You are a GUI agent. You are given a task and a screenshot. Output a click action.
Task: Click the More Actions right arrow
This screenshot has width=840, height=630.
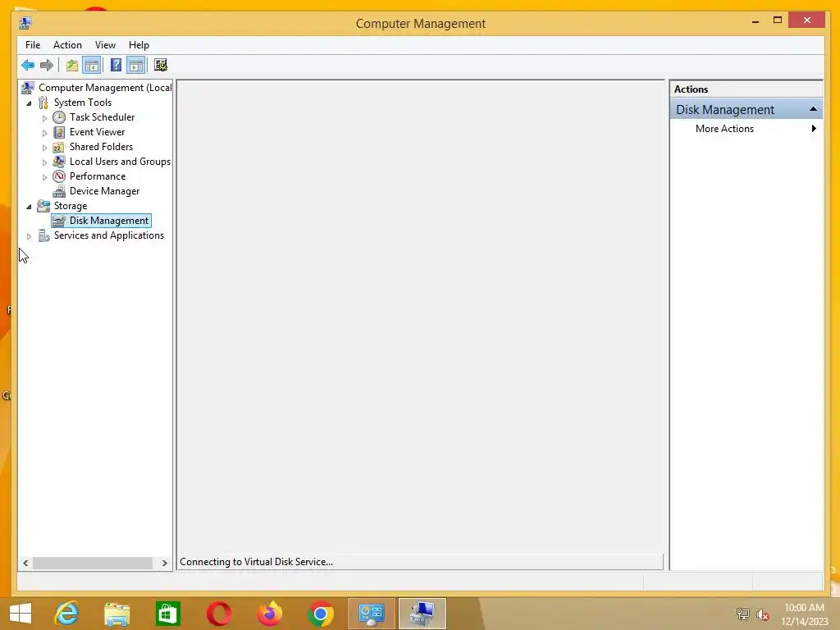[814, 129]
